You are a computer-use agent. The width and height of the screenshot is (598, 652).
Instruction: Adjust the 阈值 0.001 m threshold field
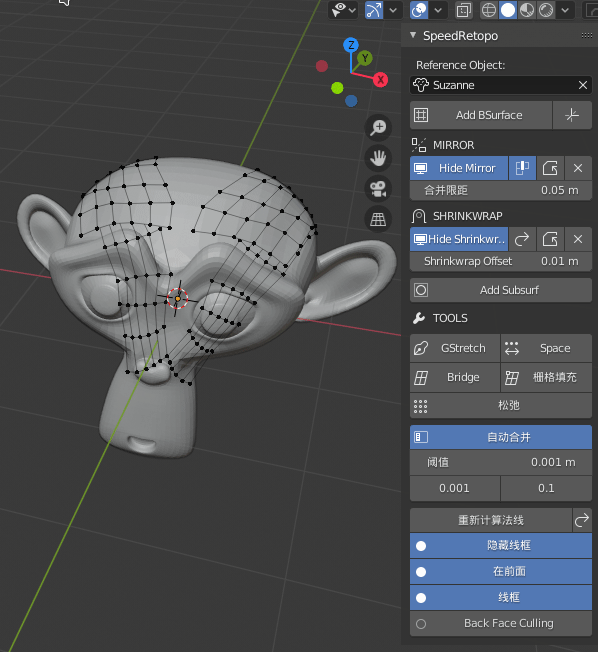501,462
